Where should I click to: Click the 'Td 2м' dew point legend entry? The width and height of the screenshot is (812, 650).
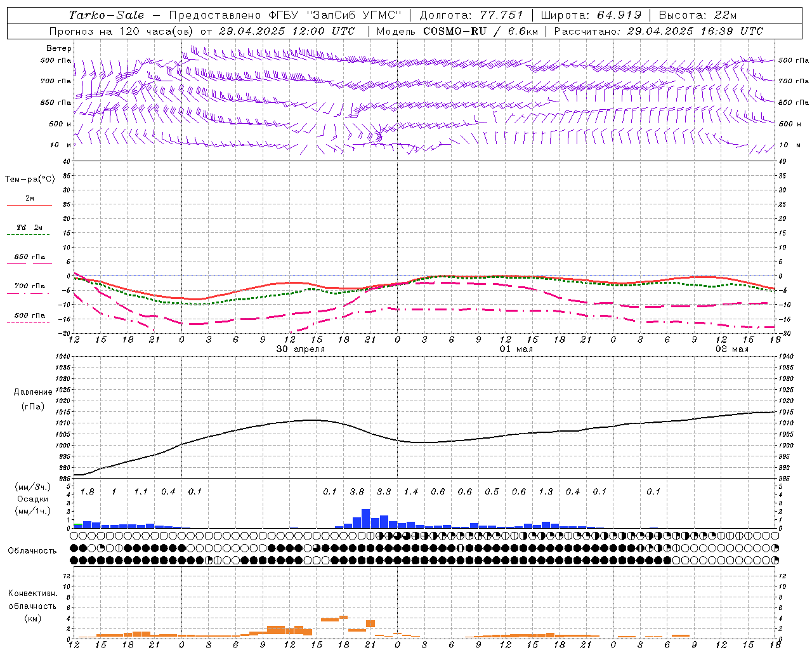[x=29, y=227]
